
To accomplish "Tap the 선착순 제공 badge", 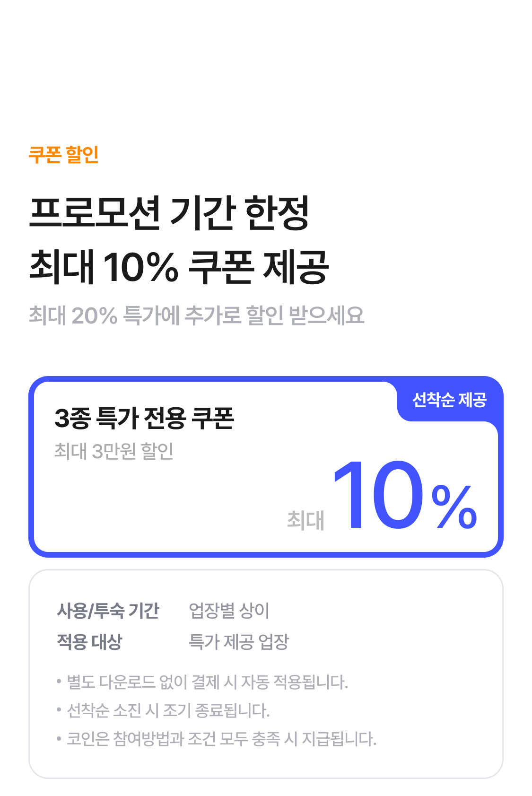I will point(449,400).
